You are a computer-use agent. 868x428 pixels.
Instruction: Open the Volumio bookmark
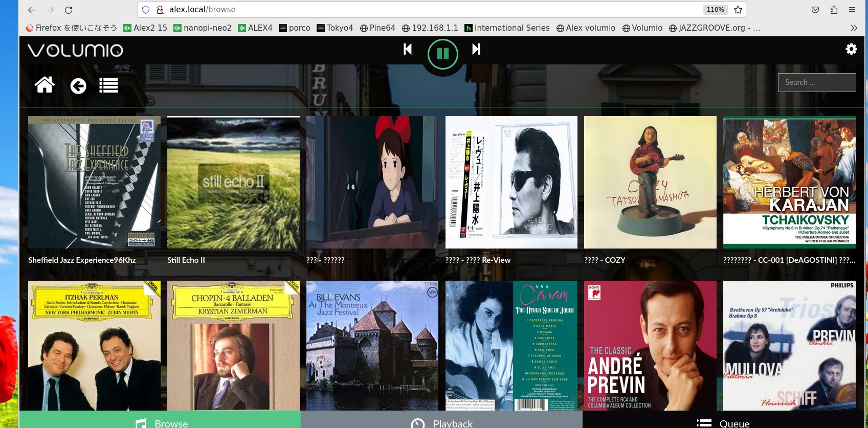pos(642,28)
